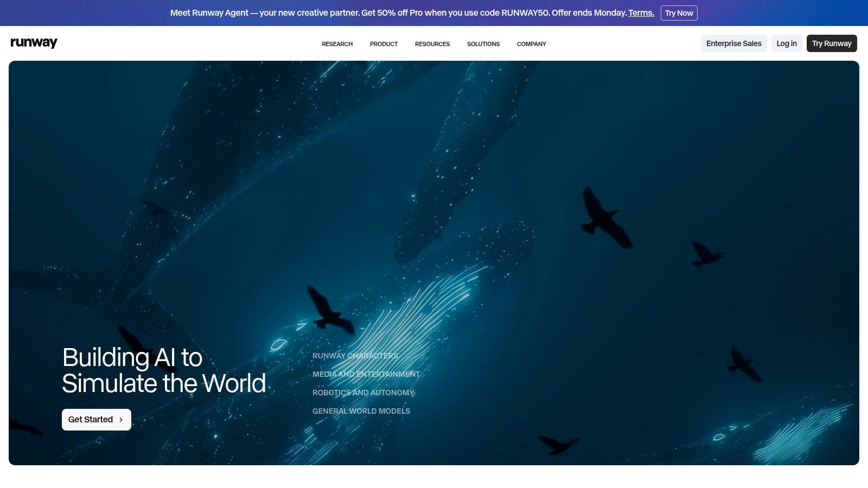
Task: Click the Log in button
Action: [x=787, y=43]
